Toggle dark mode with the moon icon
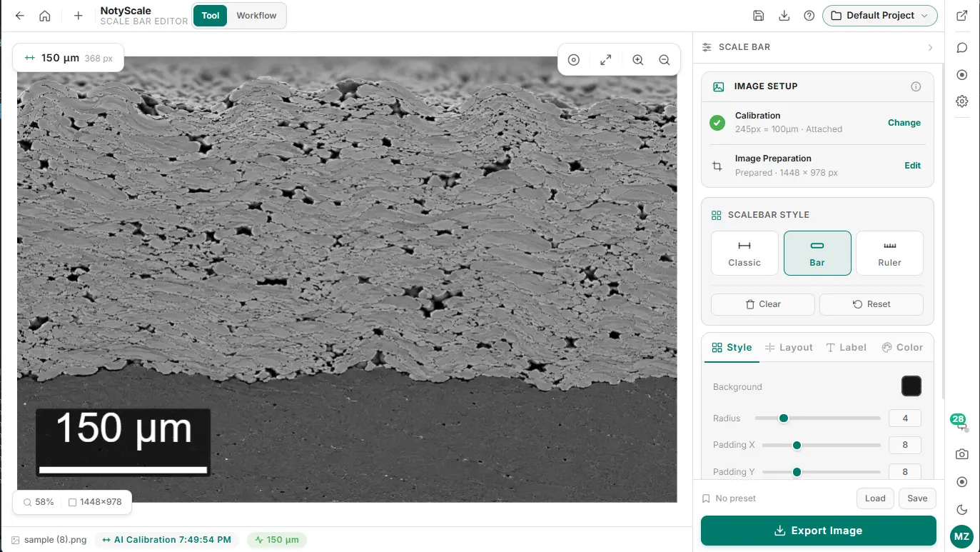Image resolution: width=980 pixels, height=552 pixels. 962,510
